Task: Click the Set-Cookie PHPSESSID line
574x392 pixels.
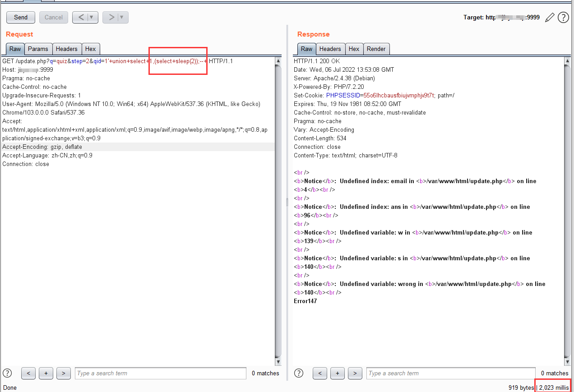Action: (374, 96)
